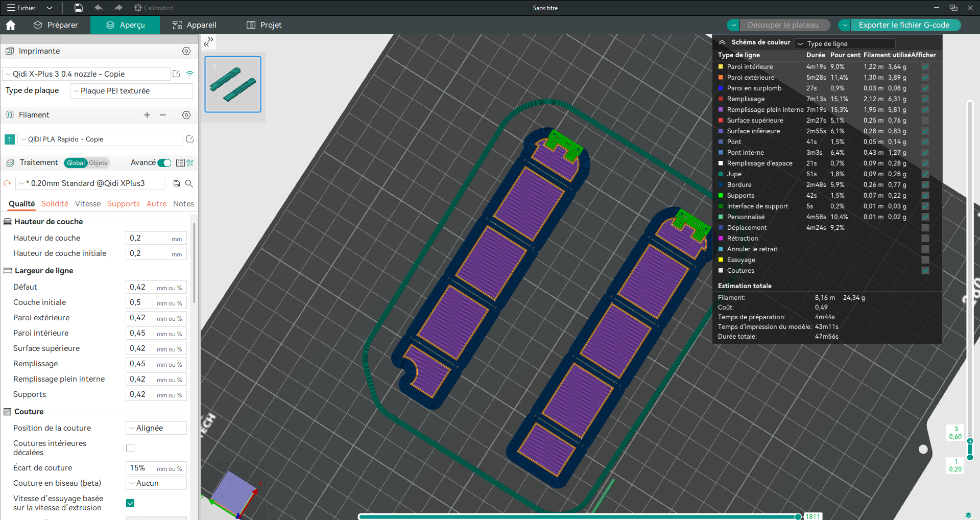980x520 pixels.
Task: Open printer settings gear icon
Action: tap(186, 51)
